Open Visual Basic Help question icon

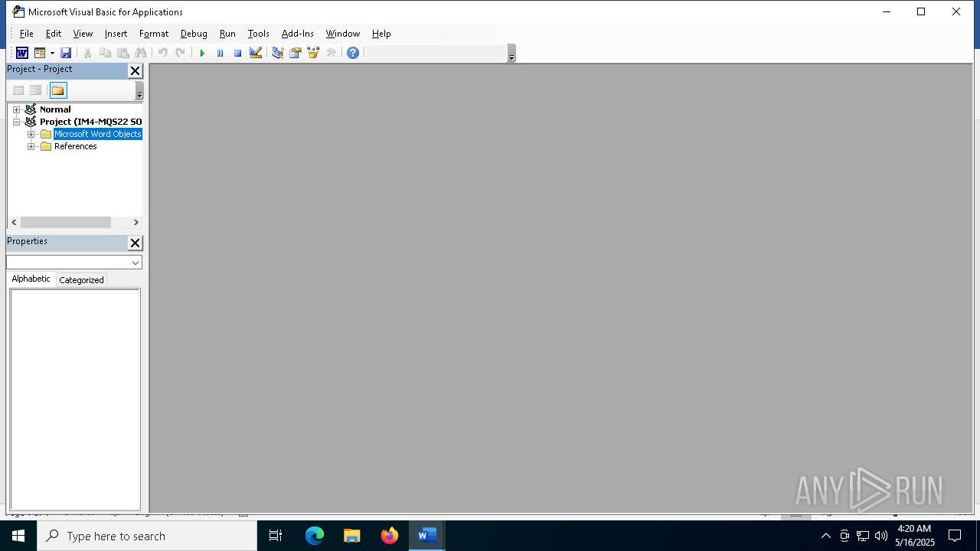coord(353,53)
